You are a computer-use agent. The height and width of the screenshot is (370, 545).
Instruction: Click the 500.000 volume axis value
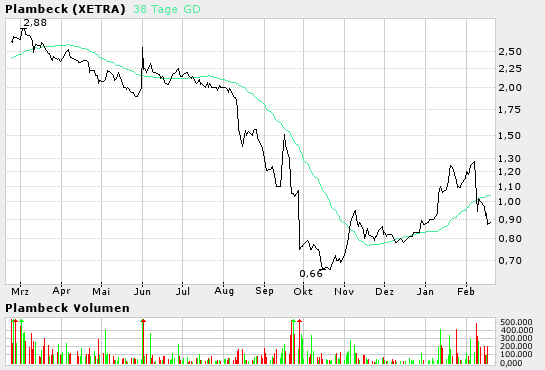pos(516,322)
